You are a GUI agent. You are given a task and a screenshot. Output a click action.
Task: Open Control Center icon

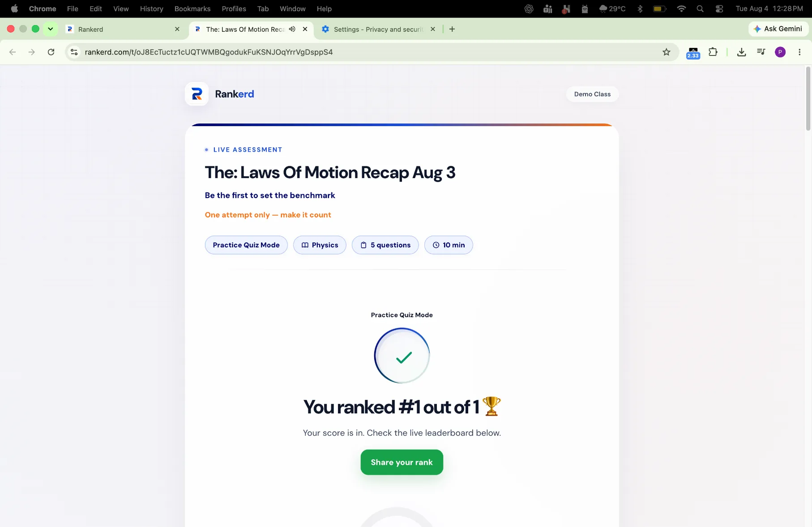pyautogui.click(x=719, y=8)
